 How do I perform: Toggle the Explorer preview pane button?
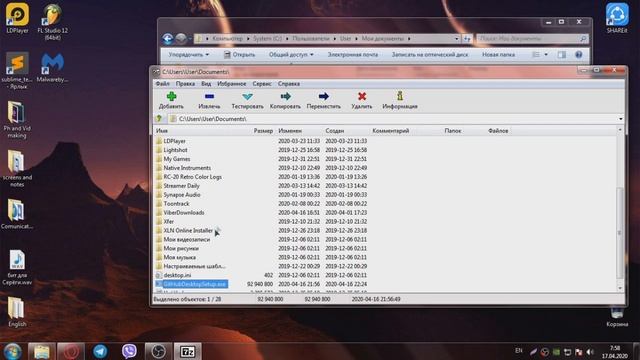562,55
